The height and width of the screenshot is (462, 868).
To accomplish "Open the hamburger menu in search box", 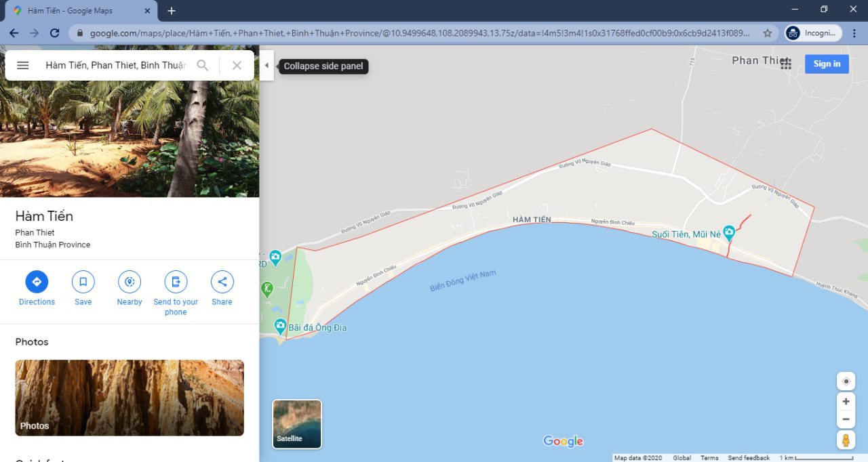I will (22, 66).
